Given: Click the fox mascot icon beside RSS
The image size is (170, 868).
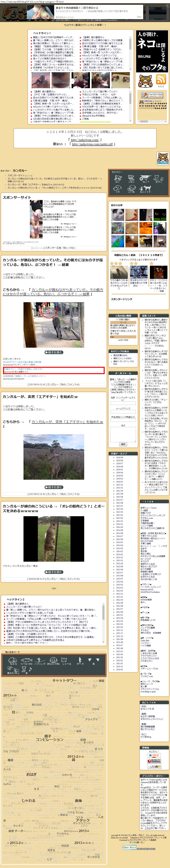Looking at the screenshot, I should [x=145, y=81].
